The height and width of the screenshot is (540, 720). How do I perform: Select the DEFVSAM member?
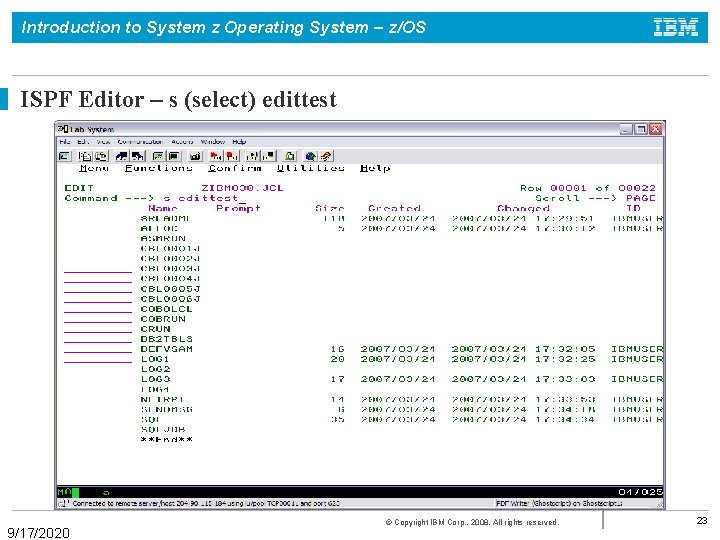[166, 349]
